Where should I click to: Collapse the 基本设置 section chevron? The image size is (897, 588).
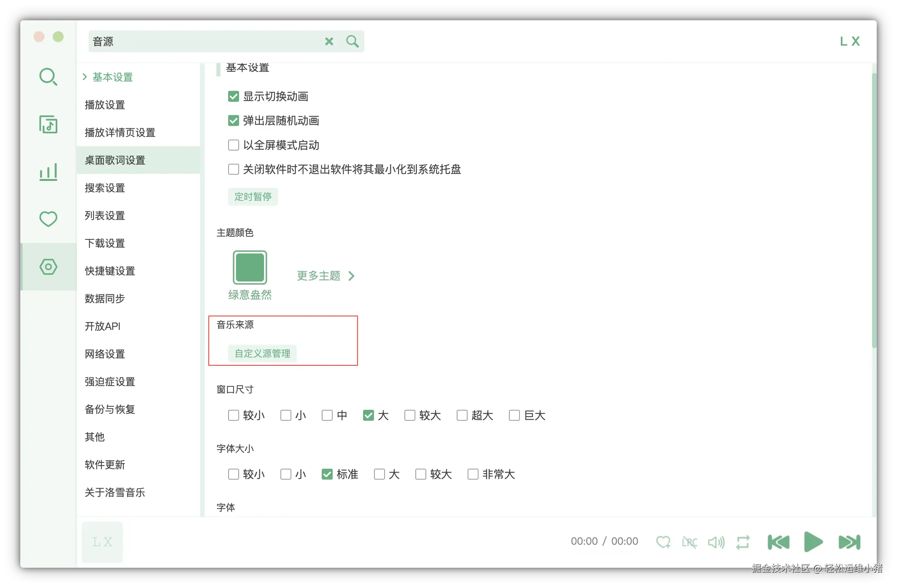(85, 77)
